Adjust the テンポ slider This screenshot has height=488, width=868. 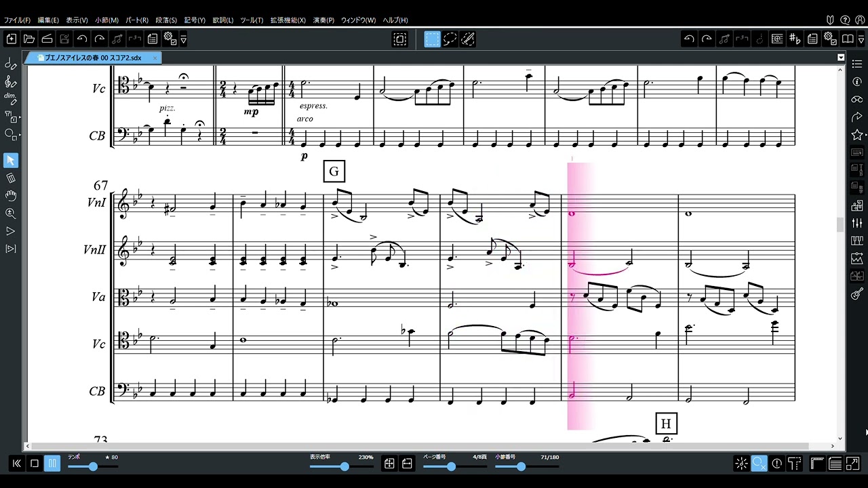[93, 466]
